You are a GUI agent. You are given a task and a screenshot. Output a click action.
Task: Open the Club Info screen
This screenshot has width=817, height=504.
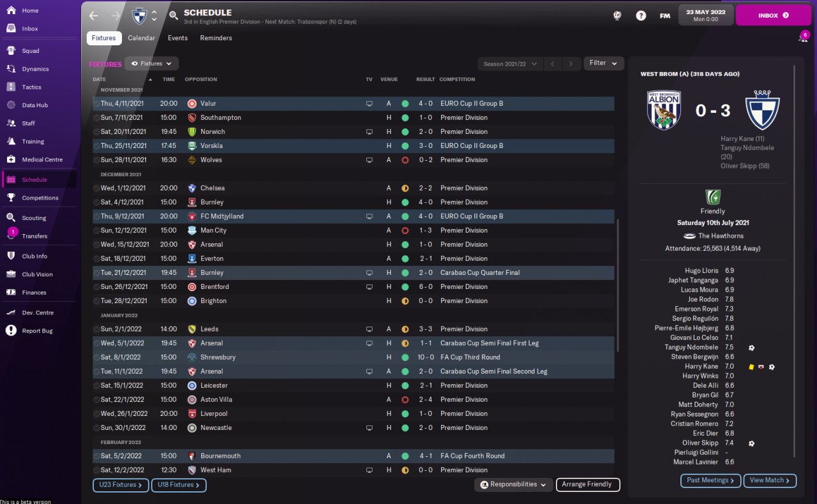34,256
